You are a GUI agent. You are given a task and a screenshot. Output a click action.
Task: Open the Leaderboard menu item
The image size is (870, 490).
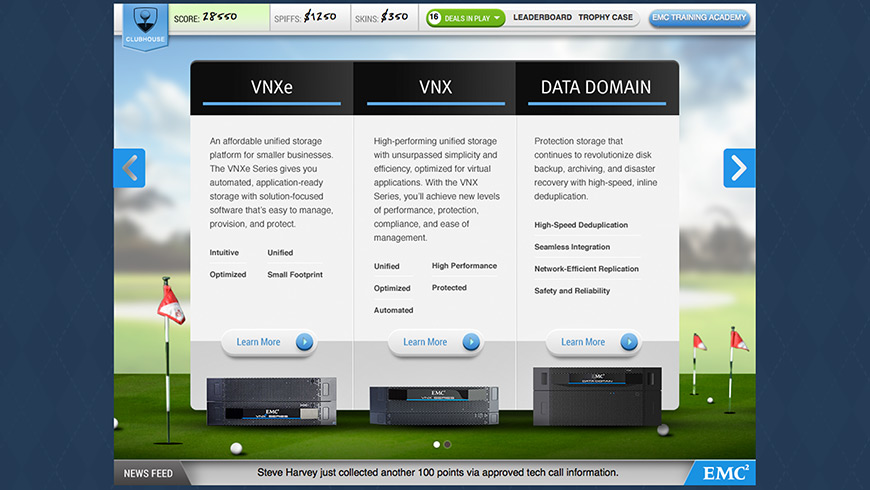(542, 17)
